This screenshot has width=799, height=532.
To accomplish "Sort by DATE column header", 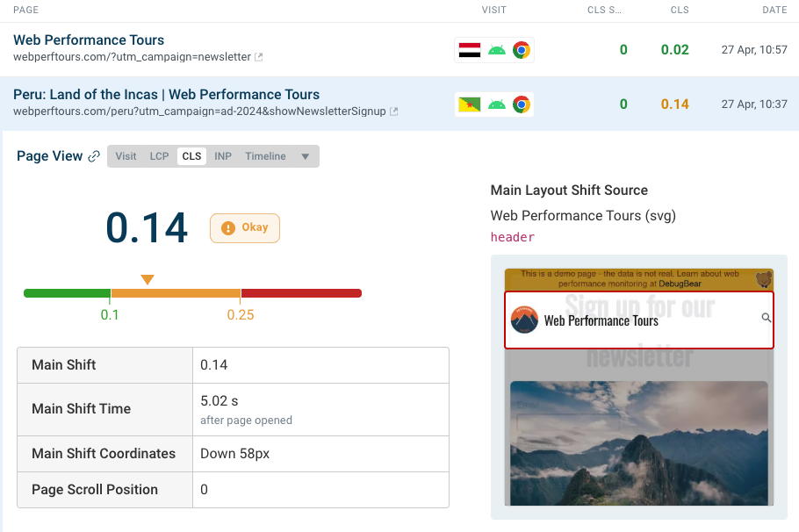I will (x=774, y=11).
